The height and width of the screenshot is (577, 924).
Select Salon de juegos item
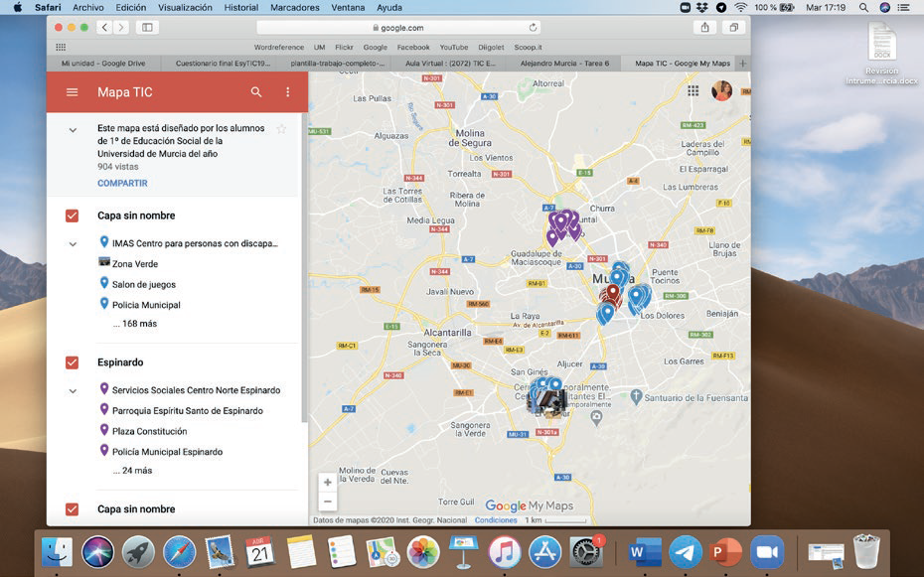pyautogui.click(x=144, y=284)
